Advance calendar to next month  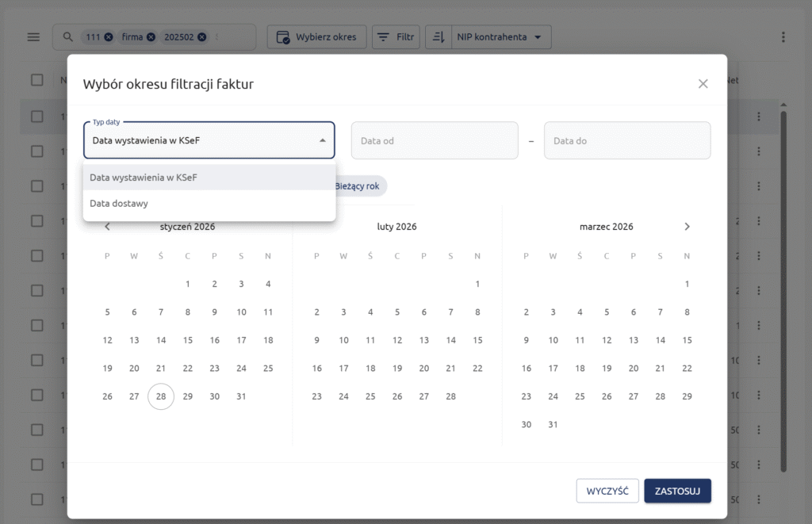(x=687, y=227)
